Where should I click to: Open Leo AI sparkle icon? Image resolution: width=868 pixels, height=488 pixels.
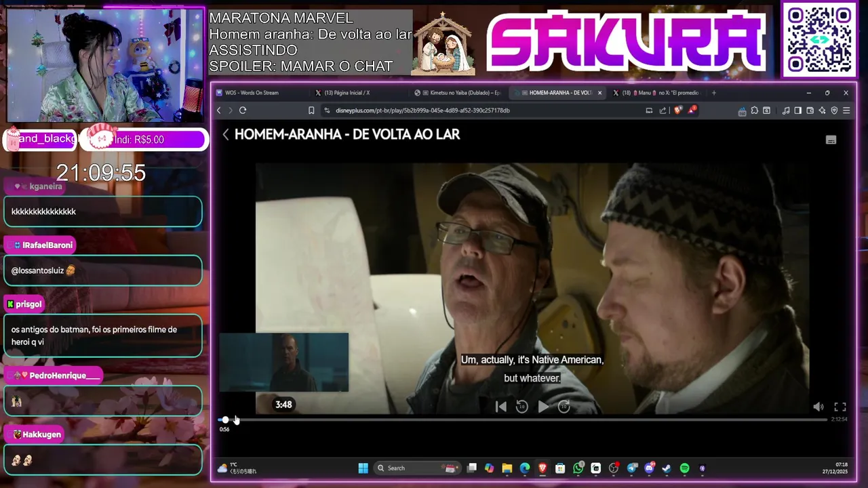pyautogui.click(x=822, y=110)
